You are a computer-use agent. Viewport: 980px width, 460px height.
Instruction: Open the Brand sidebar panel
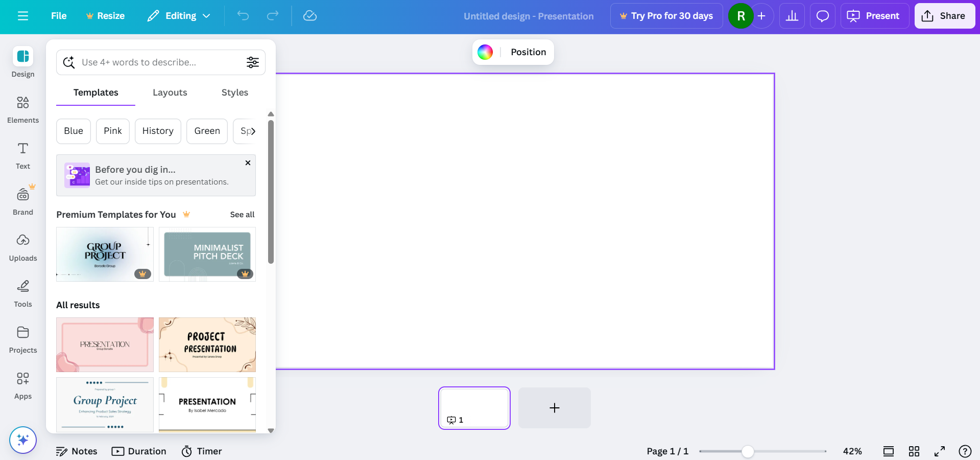pos(23,201)
